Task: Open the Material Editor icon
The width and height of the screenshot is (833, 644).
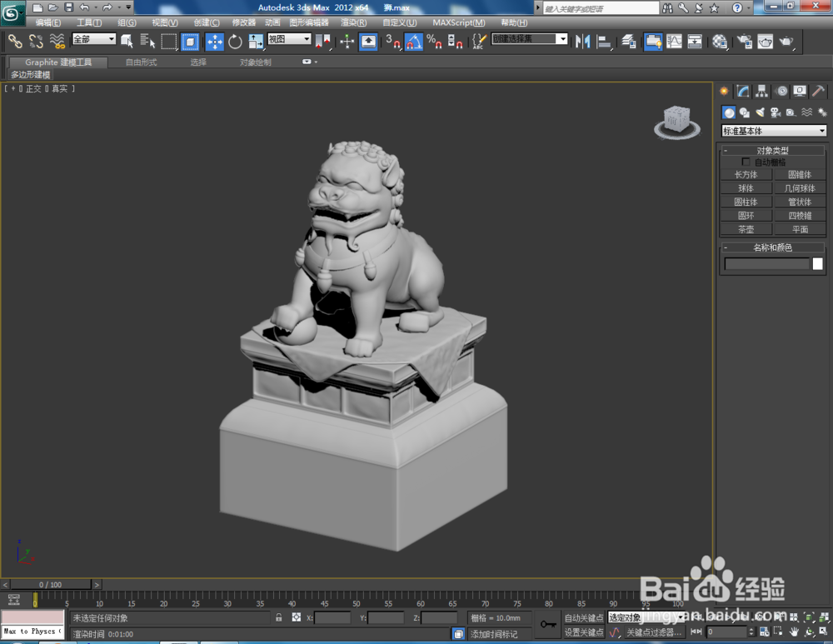Action: pyautogui.click(x=720, y=41)
